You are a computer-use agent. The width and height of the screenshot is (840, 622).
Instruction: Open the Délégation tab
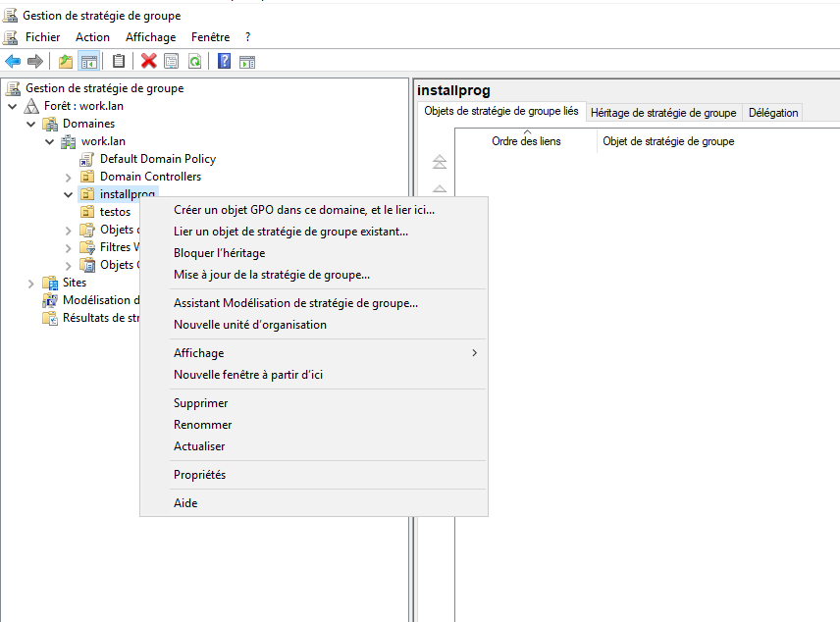[x=773, y=113]
